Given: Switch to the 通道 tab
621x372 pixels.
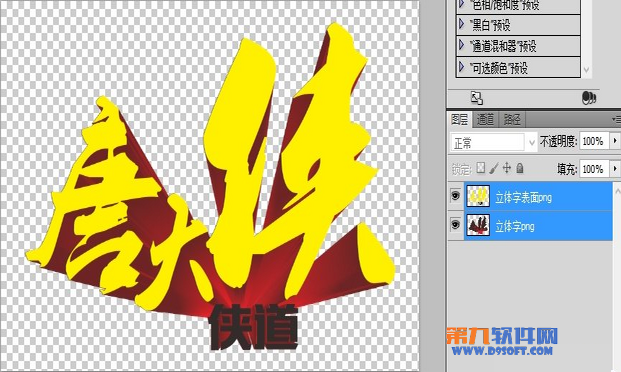Looking at the screenshot, I should [x=485, y=119].
